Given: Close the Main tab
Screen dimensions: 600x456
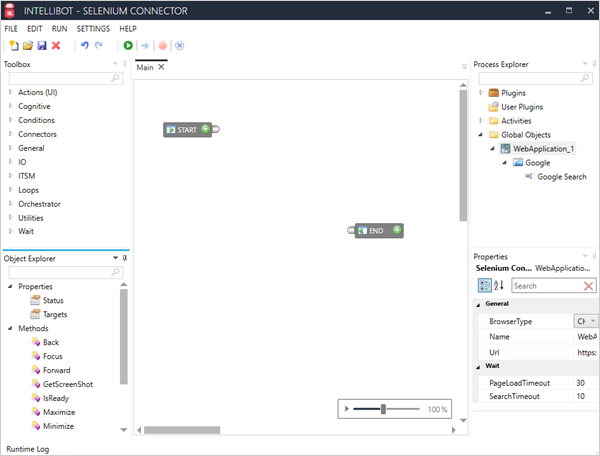Looking at the screenshot, I should (x=161, y=67).
